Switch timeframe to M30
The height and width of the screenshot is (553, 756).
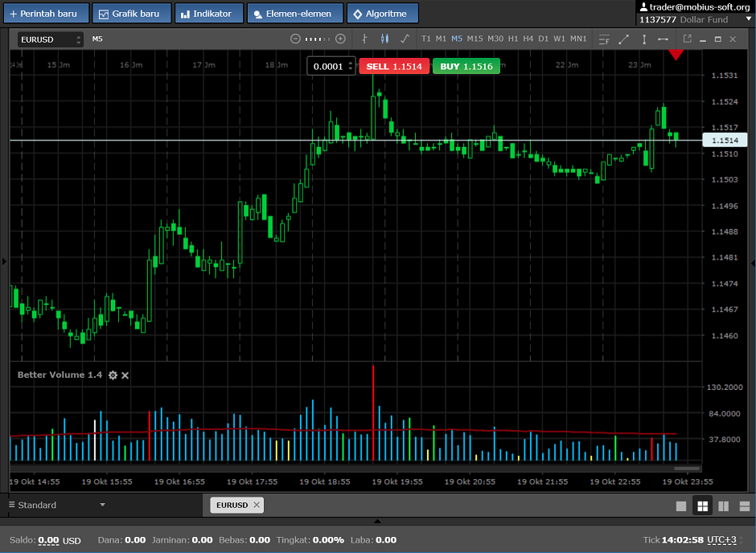coord(495,39)
